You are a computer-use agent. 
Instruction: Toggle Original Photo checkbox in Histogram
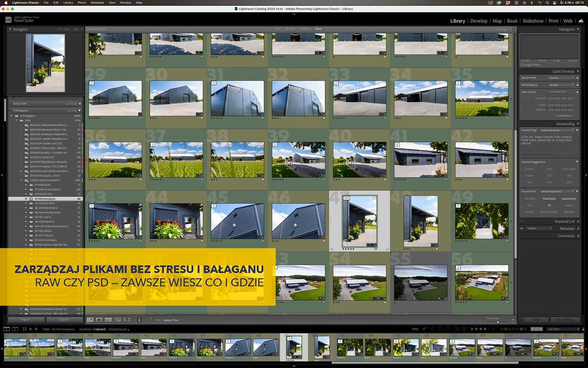522,65
